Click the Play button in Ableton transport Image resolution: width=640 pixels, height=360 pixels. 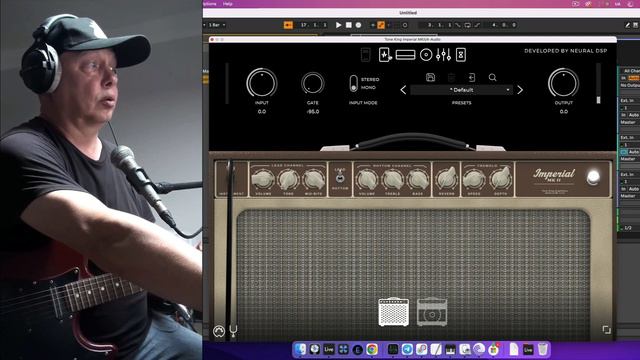click(338, 25)
